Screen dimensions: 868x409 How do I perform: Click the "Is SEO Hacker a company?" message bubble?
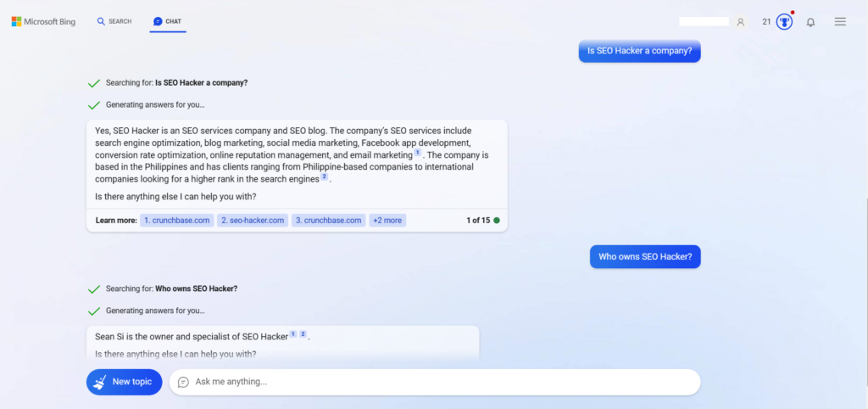tap(639, 50)
